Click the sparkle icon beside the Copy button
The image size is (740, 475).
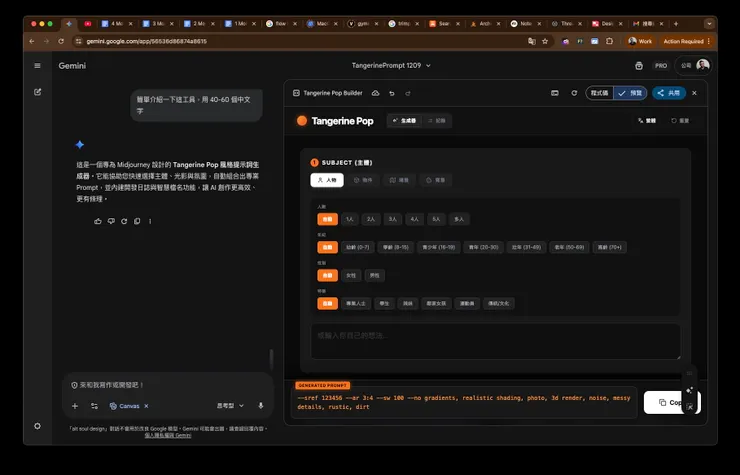(690, 390)
